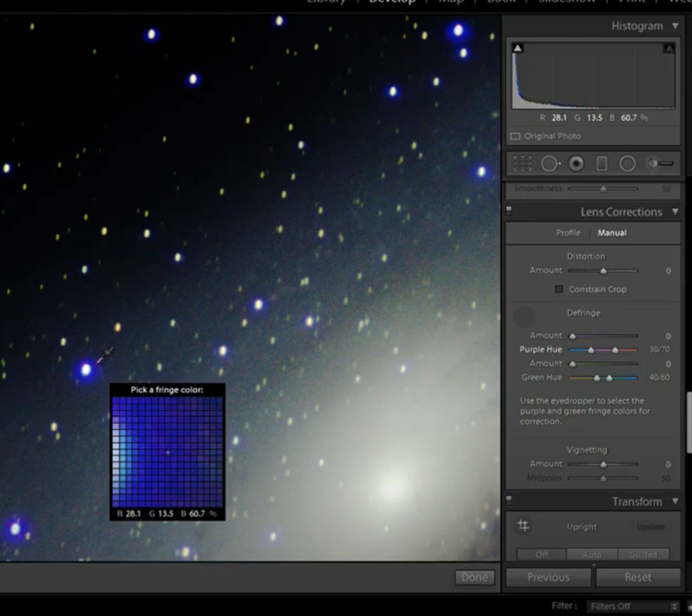The width and height of the screenshot is (692, 616).
Task: Collapse the Lens Corrections panel
Action: [676, 212]
